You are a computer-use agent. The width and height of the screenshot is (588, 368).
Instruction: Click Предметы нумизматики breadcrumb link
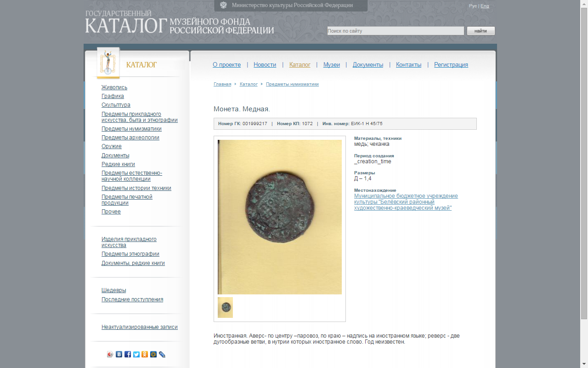tap(292, 84)
